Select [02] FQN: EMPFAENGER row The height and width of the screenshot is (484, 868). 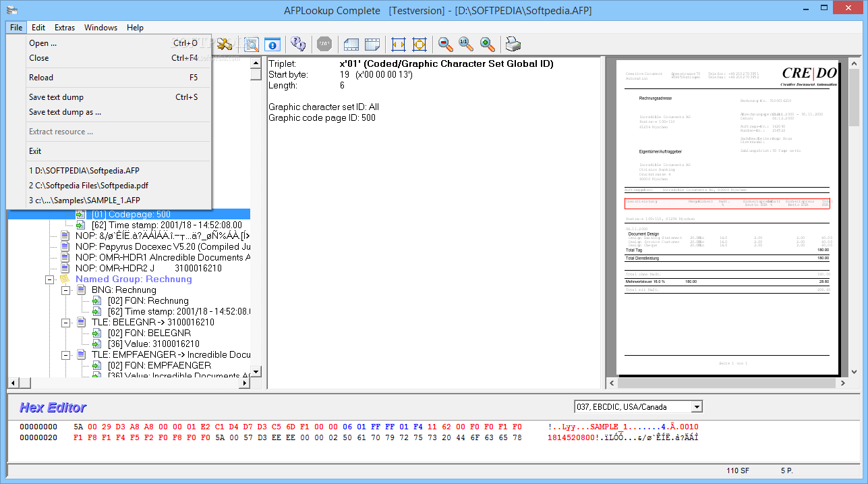tap(159, 365)
